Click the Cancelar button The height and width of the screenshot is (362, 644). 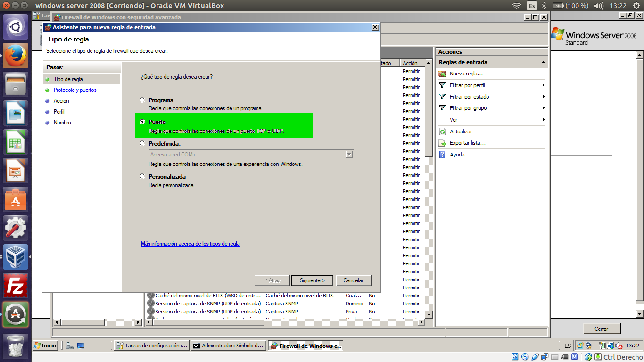(x=354, y=280)
